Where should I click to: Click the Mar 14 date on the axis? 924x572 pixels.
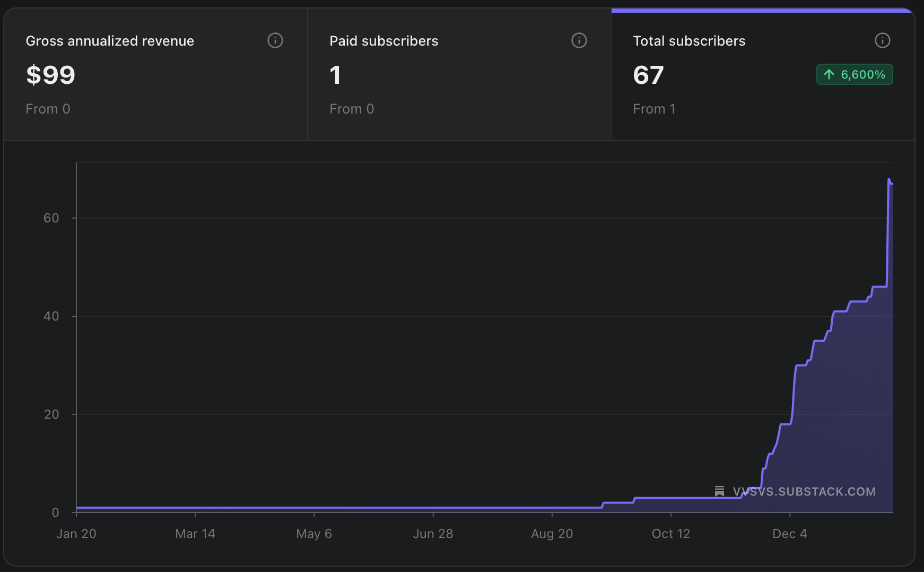click(x=195, y=534)
